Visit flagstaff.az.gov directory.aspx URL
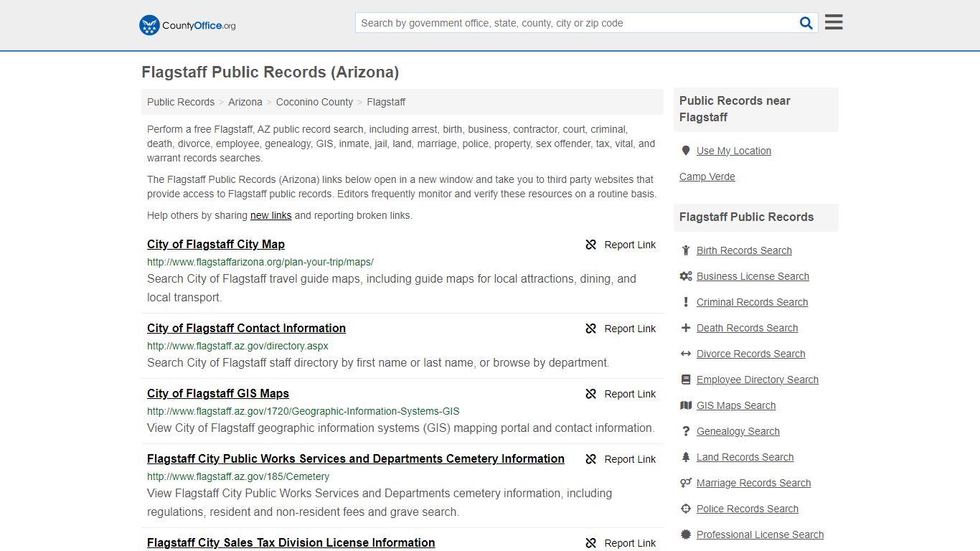 coord(237,346)
